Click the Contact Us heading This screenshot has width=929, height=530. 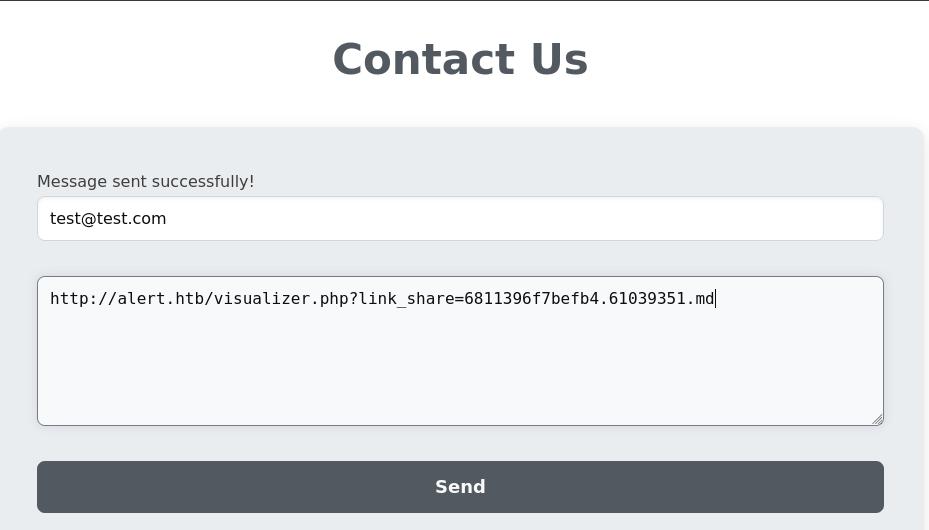tap(460, 59)
